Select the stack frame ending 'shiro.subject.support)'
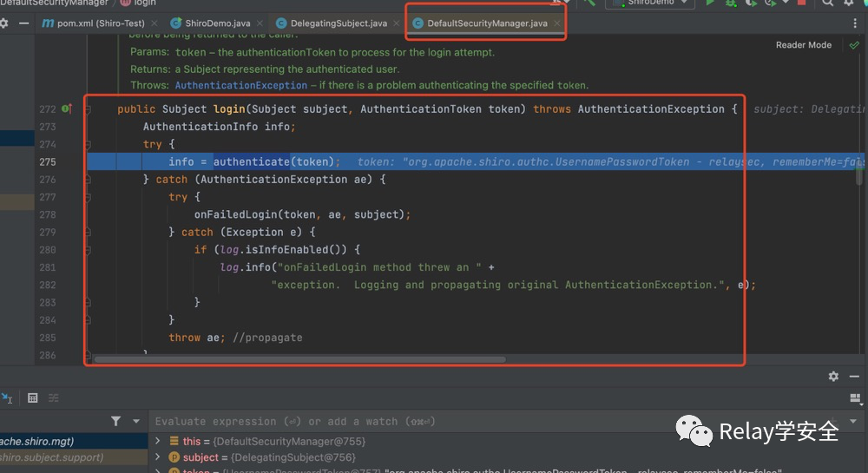 pos(74,457)
